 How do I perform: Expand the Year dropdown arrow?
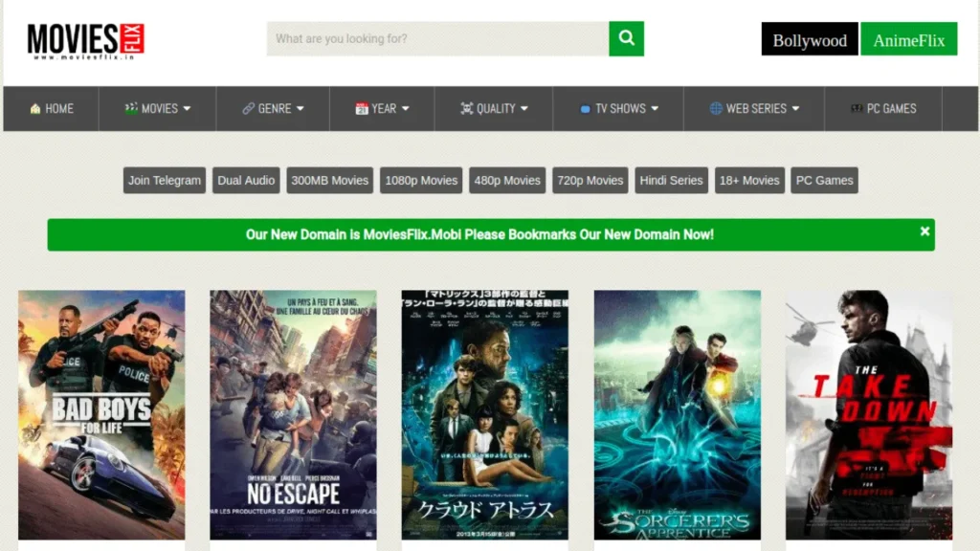(406, 109)
